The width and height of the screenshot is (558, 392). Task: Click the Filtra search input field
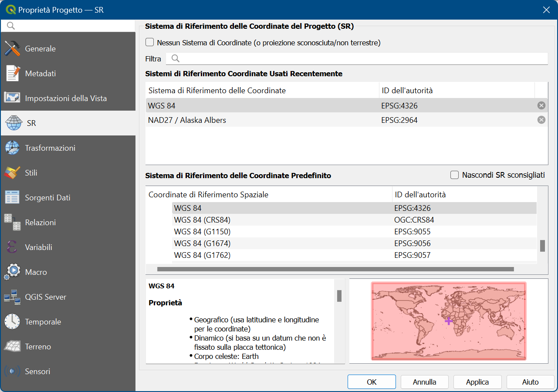[x=357, y=59]
